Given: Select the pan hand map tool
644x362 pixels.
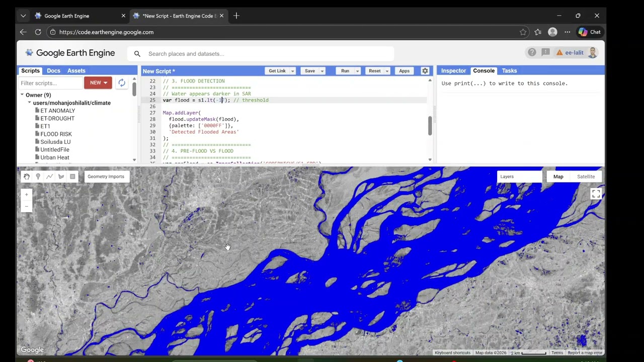Looking at the screenshot, I should 27,176.
